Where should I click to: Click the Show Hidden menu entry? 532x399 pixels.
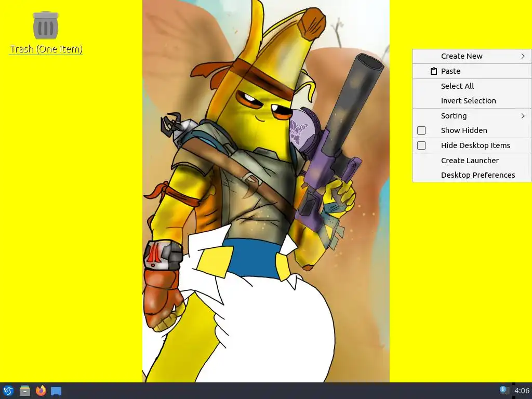(472, 130)
